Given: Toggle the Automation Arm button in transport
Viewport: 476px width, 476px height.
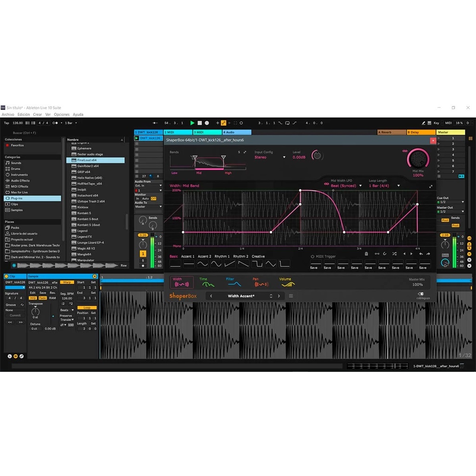Looking at the screenshot, I should tap(224, 123).
